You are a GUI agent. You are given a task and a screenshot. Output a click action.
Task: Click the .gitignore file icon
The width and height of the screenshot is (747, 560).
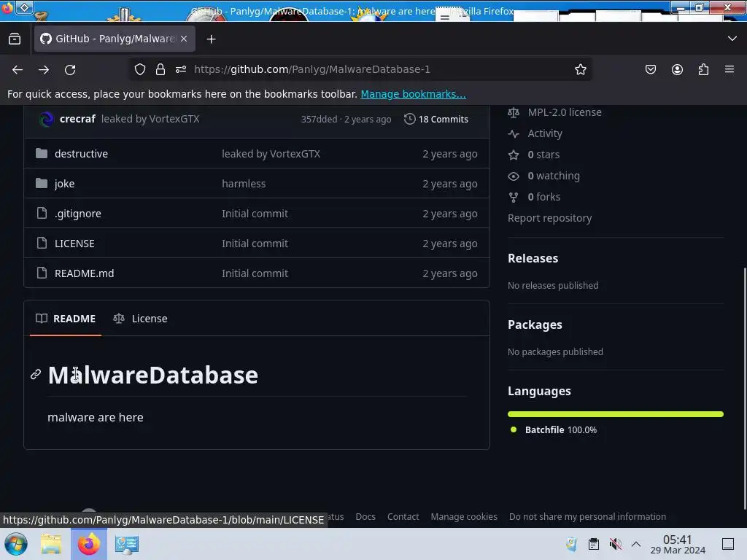point(42,214)
